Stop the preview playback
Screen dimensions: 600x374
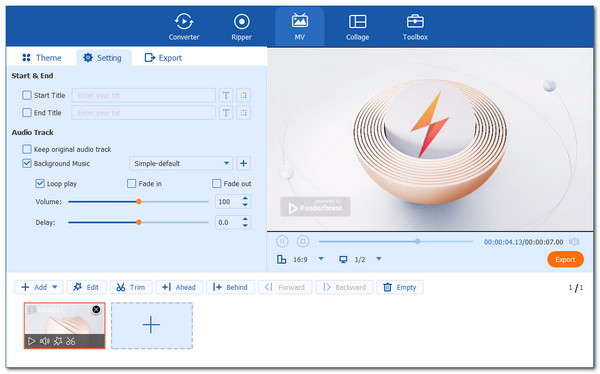coord(303,241)
